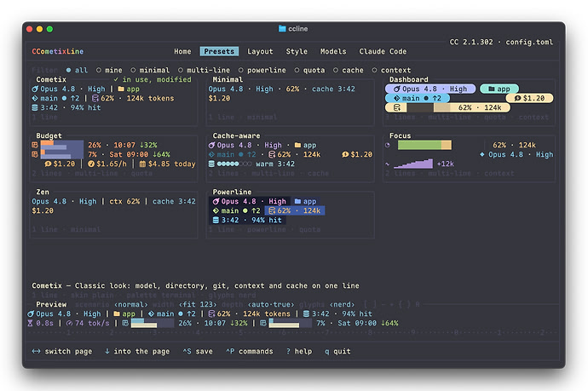Click the calendar icon before $4.85 today
588x391 pixels.
click(x=142, y=164)
